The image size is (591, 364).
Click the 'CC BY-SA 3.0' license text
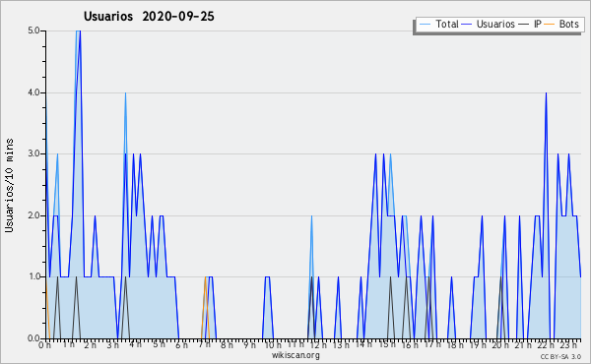(x=560, y=357)
